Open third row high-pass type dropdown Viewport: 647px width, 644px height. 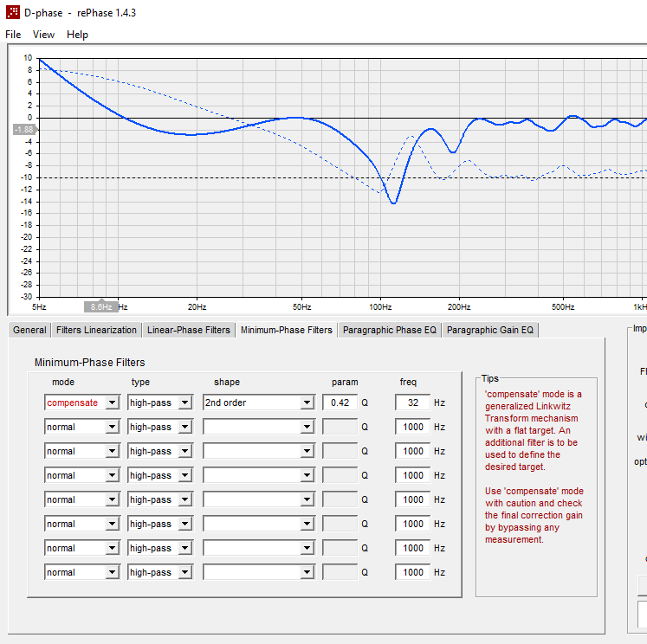[x=160, y=451]
